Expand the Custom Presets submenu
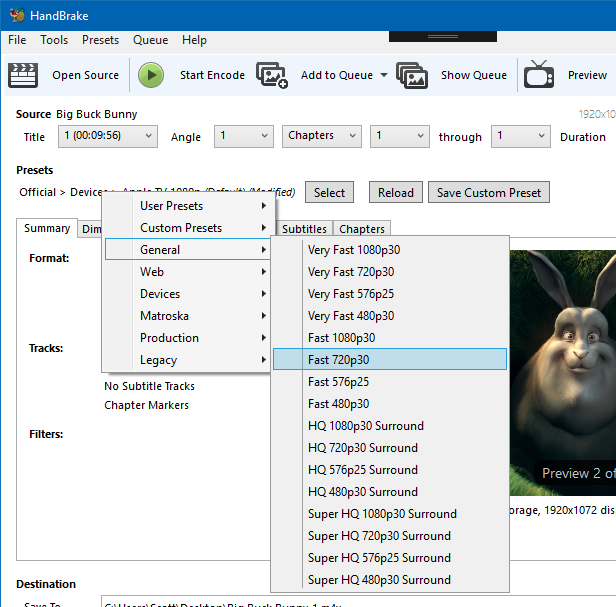This screenshot has width=616, height=607. pos(187,228)
